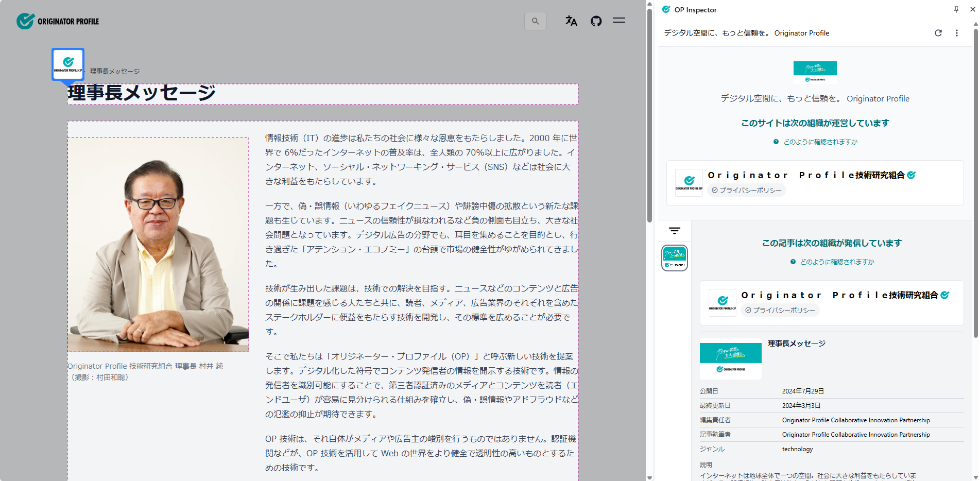This screenshot has height=481, width=980.
Task: Click the 編集責任者 value in article details
Action: [856, 420]
